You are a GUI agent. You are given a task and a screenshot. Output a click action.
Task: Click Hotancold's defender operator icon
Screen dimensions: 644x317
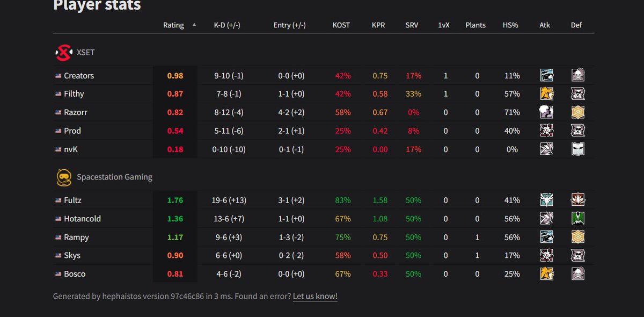tap(577, 218)
